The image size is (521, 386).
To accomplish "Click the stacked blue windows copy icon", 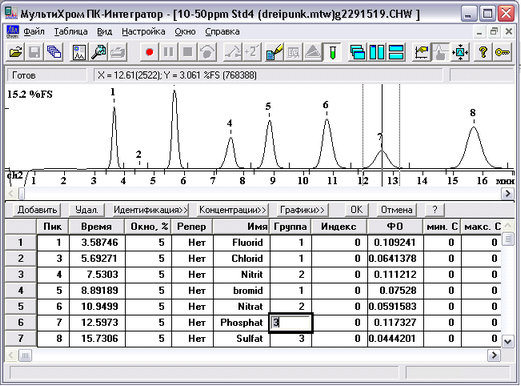I will 54,52.
